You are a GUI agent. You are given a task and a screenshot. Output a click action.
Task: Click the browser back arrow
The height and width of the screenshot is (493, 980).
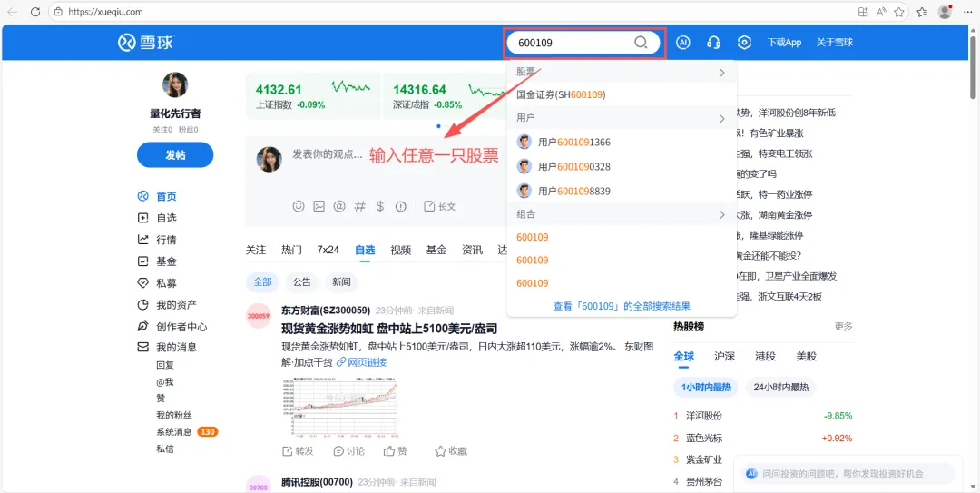coord(13,11)
